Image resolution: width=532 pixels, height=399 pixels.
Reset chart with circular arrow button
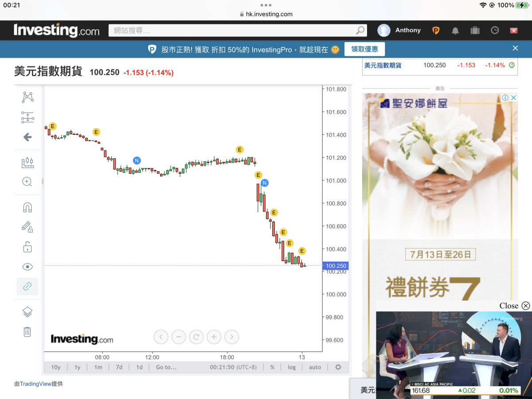(x=196, y=337)
